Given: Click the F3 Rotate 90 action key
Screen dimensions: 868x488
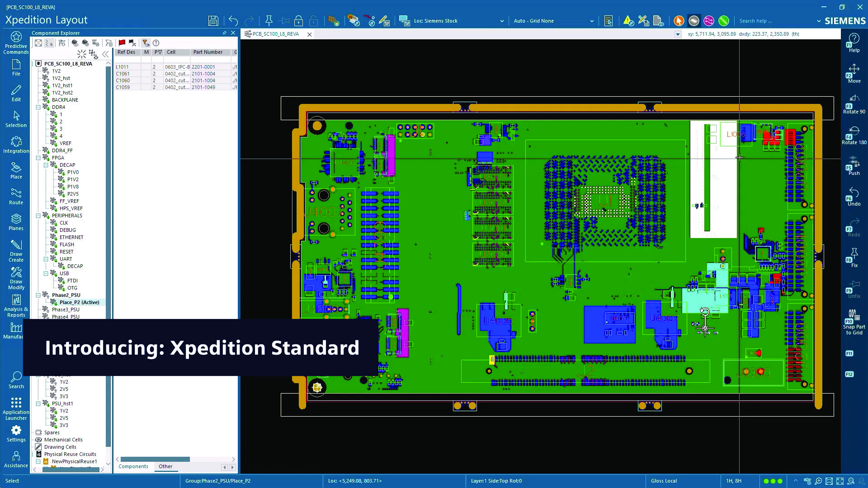Looking at the screenshot, I should pos(854,105).
